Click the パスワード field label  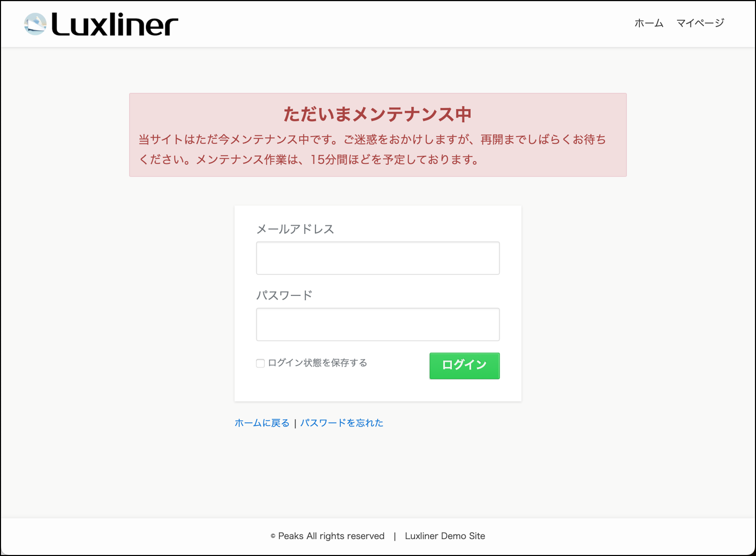coord(284,295)
